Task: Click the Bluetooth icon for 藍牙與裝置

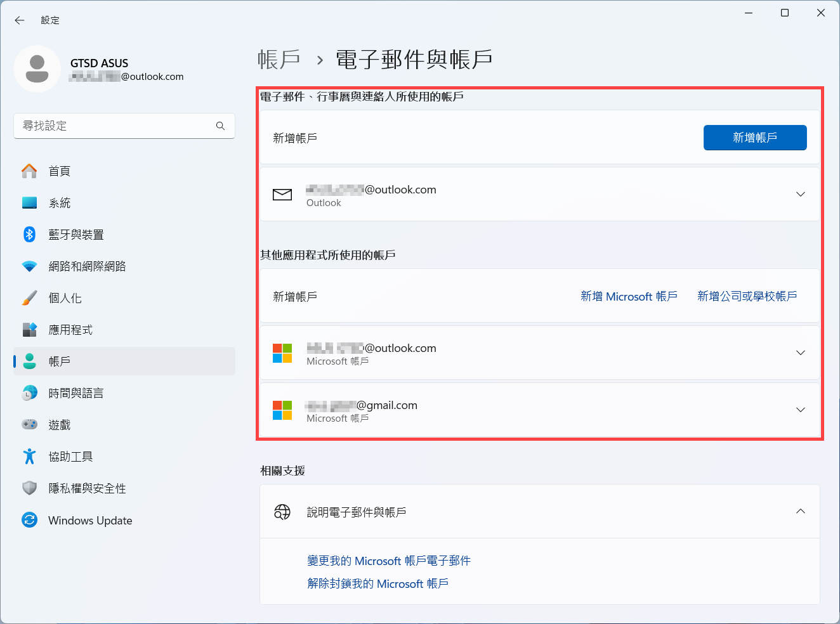Action: pyautogui.click(x=29, y=234)
